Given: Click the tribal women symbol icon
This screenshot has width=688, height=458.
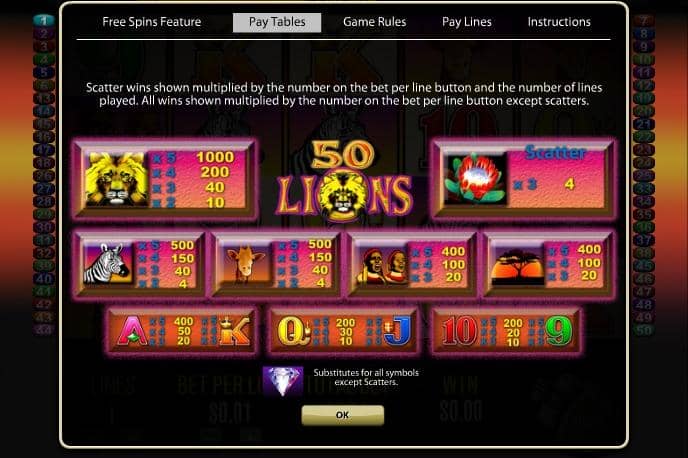Looking at the screenshot, I should point(382,265).
